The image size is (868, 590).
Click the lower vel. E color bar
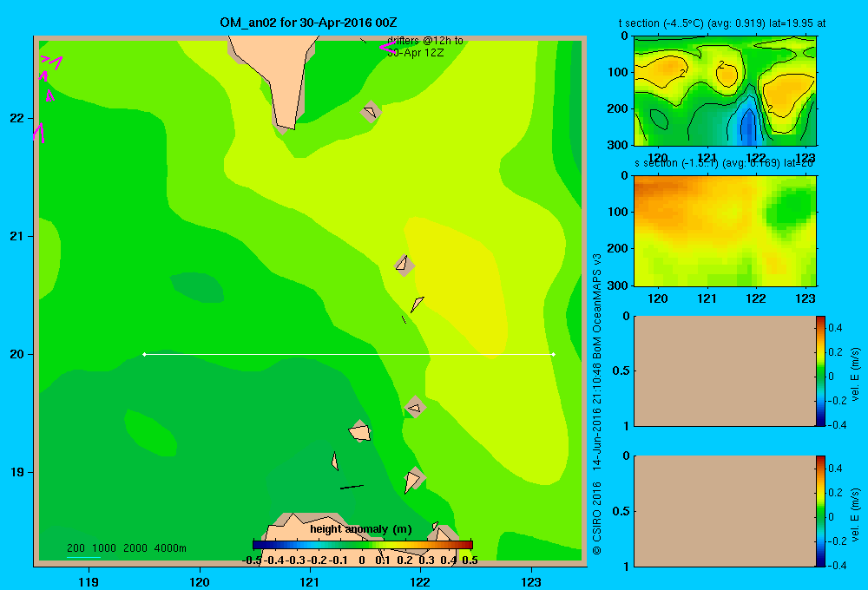[820, 511]
